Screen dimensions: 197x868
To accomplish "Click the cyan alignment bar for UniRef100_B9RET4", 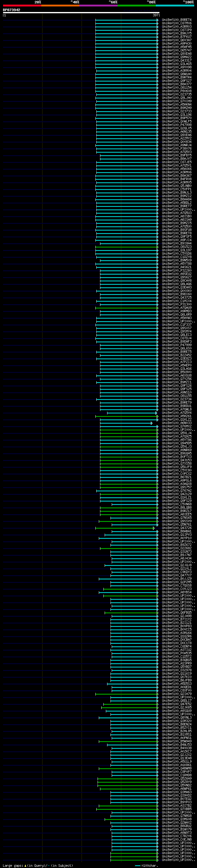I will coord(127,20).
